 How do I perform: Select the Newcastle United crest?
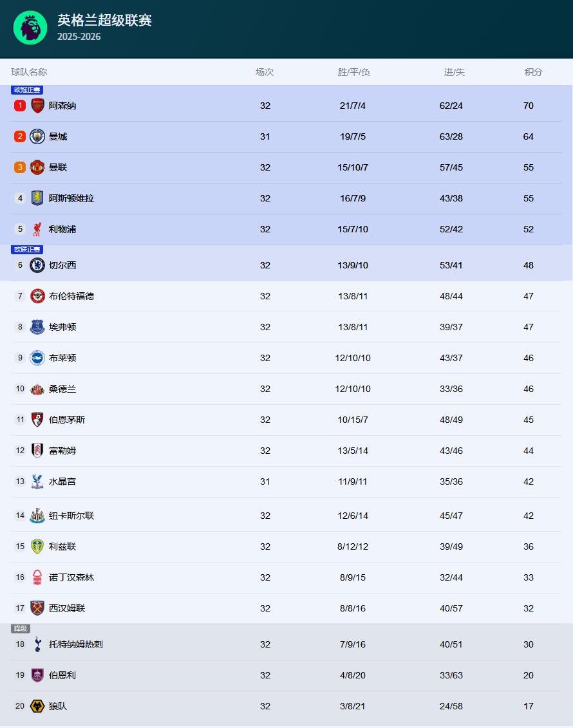click(x=37, y=516)
